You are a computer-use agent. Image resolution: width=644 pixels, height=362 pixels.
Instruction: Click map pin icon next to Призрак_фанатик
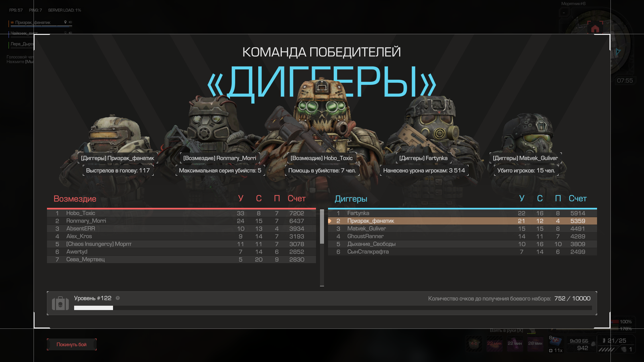click(x=65, y=22)
